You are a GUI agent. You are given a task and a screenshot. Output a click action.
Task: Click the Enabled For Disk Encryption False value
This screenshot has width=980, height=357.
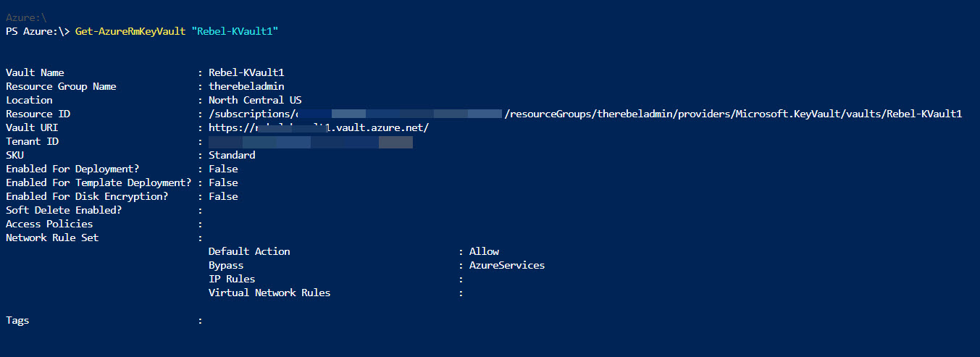pos(223,196)
